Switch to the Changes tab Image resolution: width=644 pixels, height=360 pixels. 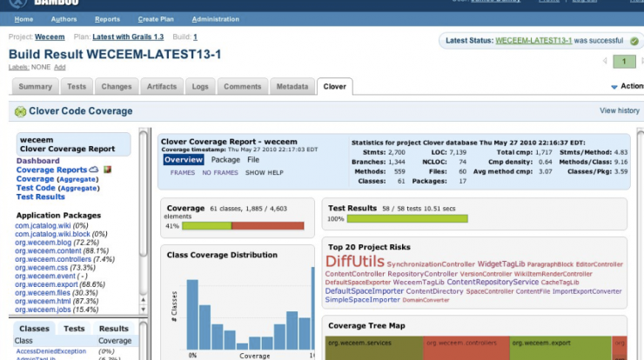(x=117, y=87)
